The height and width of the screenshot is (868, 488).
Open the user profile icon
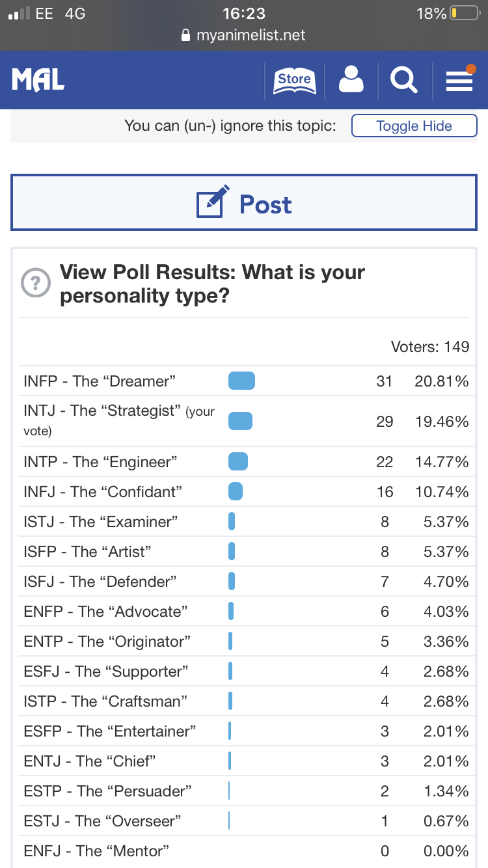point(351,80)
